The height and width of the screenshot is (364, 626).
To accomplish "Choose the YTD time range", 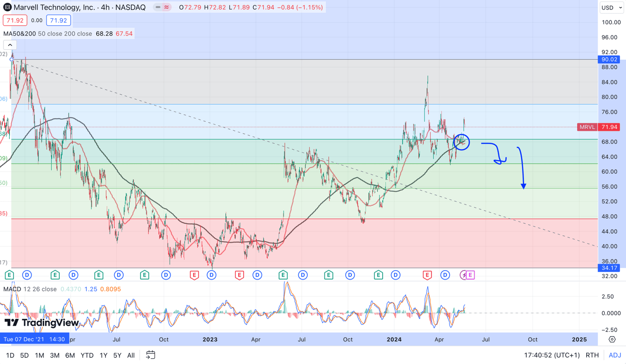I will click(x=87, y=355).
